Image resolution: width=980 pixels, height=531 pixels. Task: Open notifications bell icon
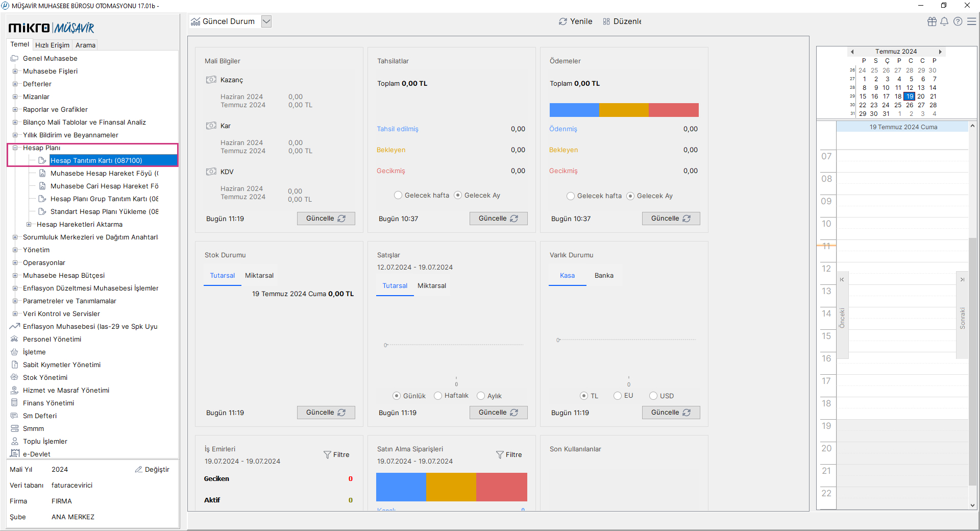[944, 21]
